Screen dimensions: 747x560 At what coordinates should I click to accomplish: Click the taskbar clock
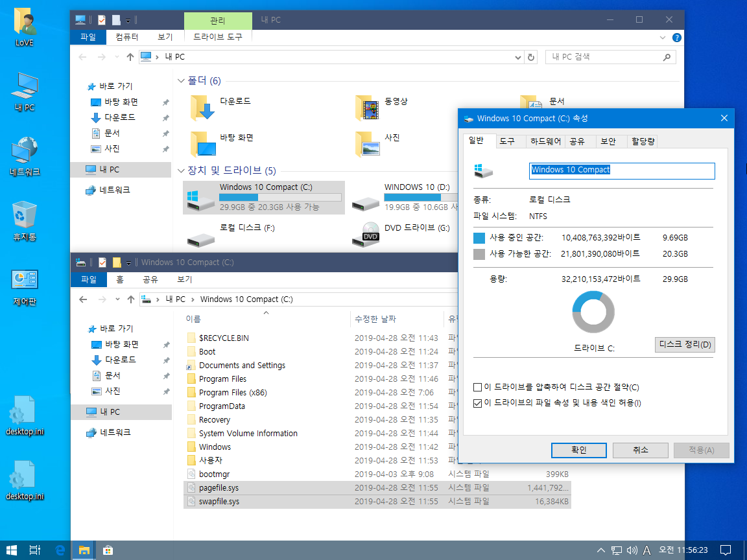click(683, 550)
